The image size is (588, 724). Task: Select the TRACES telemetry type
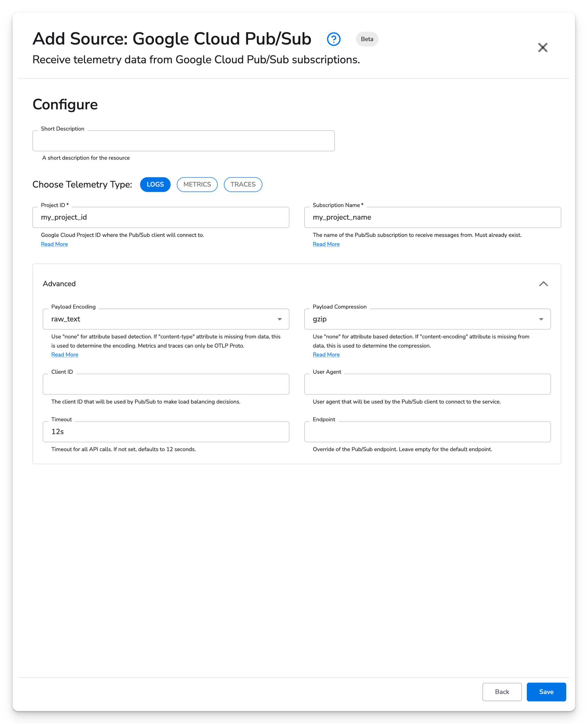(243, 184)
